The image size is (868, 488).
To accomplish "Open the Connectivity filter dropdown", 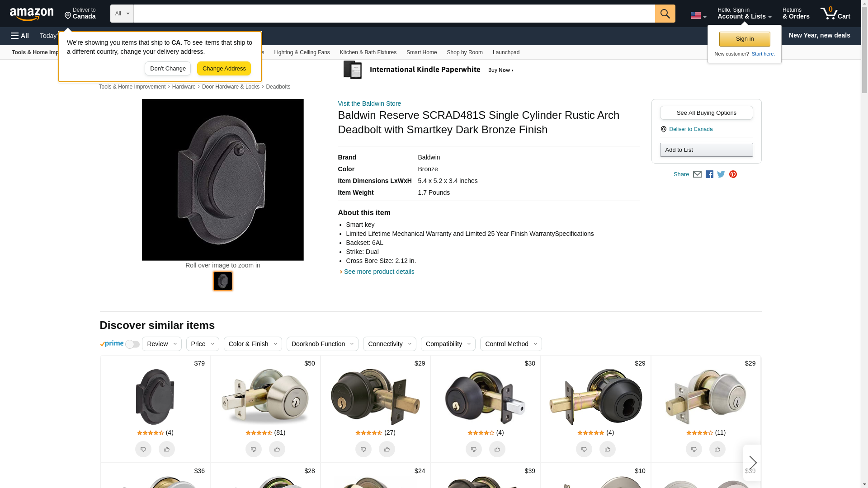I will tap(389, 344).
